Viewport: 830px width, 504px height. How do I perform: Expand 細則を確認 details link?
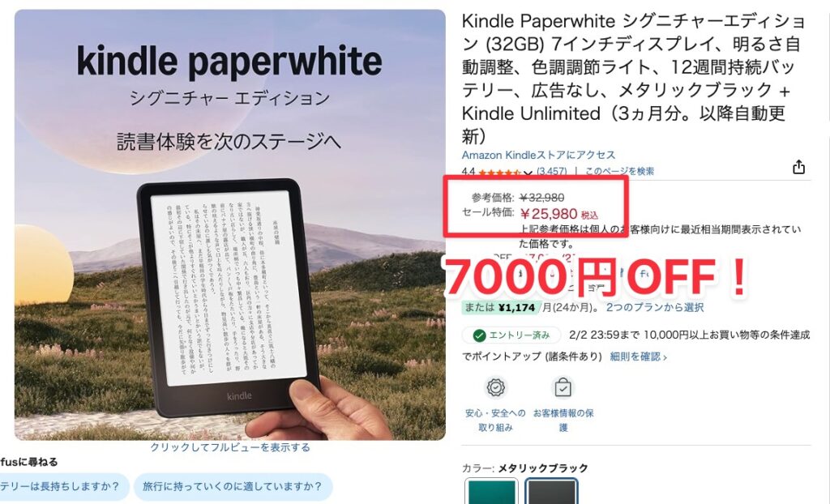[x=638, y=357]
